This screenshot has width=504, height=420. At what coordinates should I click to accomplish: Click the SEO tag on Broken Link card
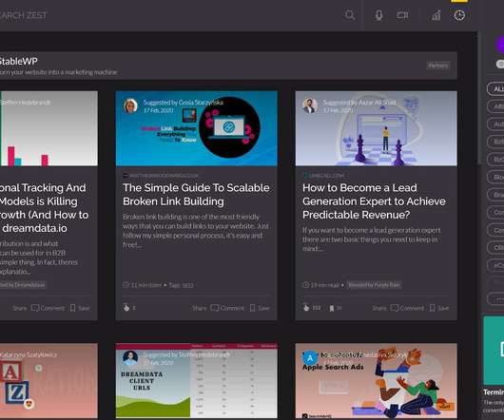point(187,285)
